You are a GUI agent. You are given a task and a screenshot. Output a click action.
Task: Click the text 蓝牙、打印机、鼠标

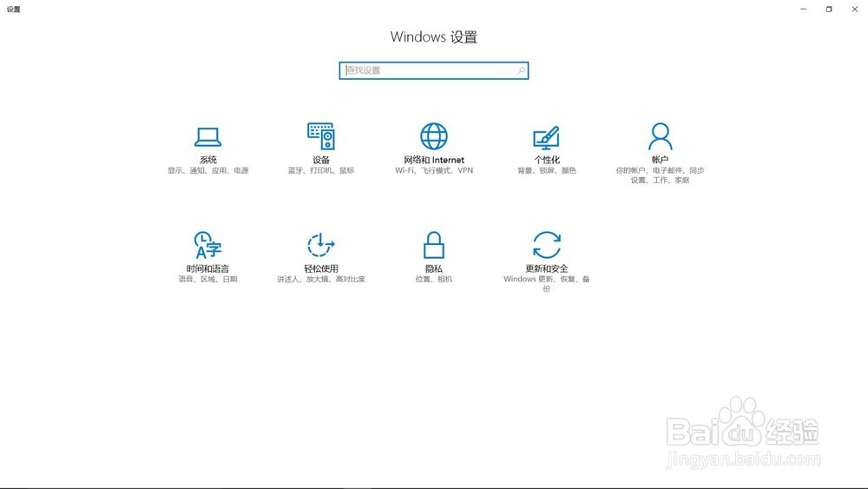coord(321,170)
